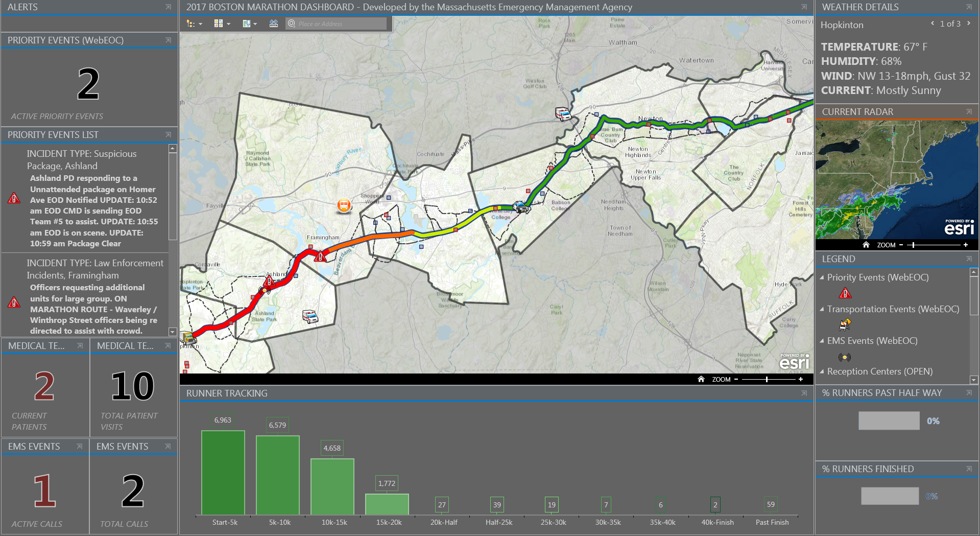Expand the basemap gallery dropdown arrow
The image size is (980, 536).
pos(229,24)
